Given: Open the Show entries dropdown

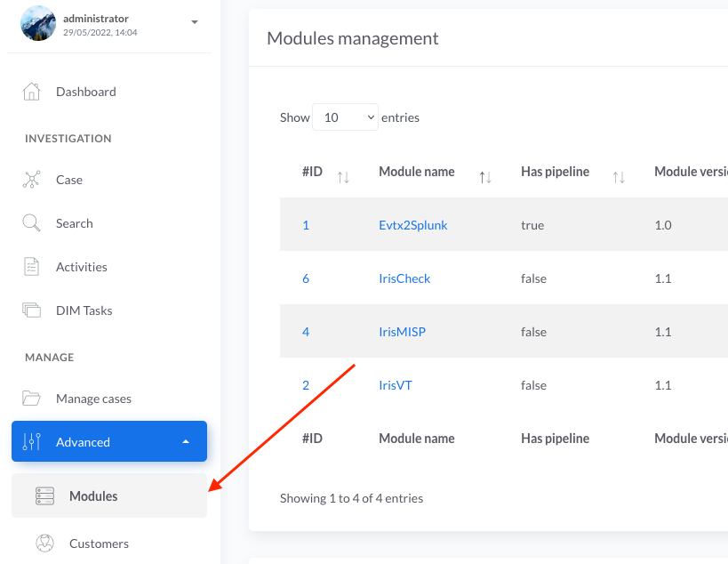Looking at the screenshot, I should pos(345,117).
